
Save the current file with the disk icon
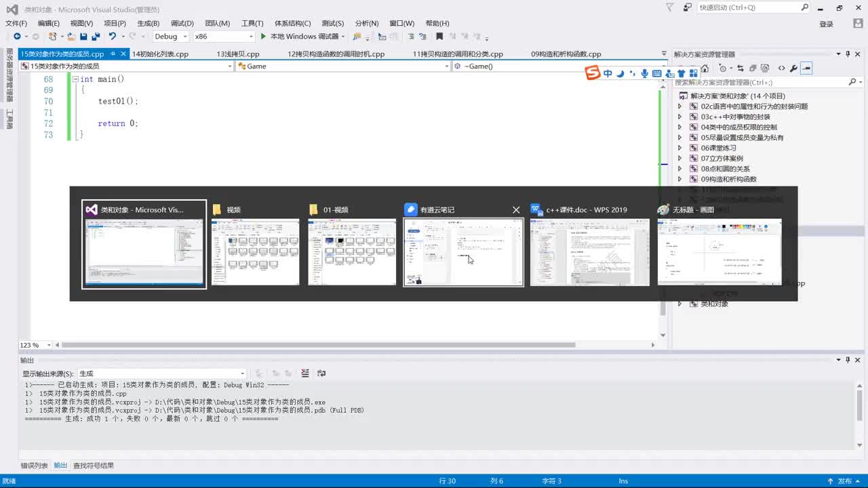pos(83,36)
